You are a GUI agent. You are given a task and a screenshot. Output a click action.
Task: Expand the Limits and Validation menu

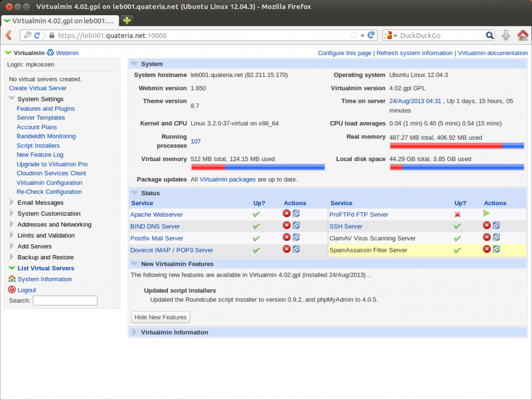click(x=11, y=235)
